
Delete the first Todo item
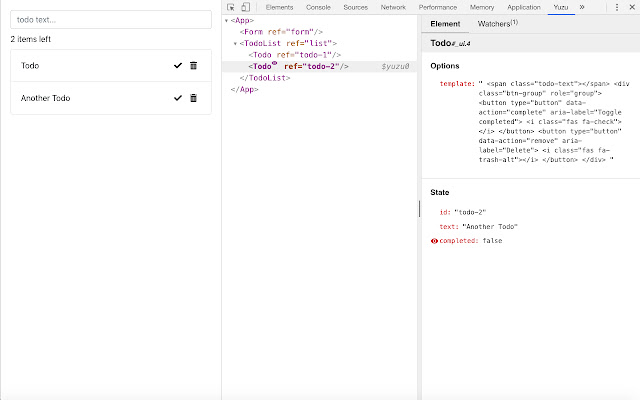(193, 66)
